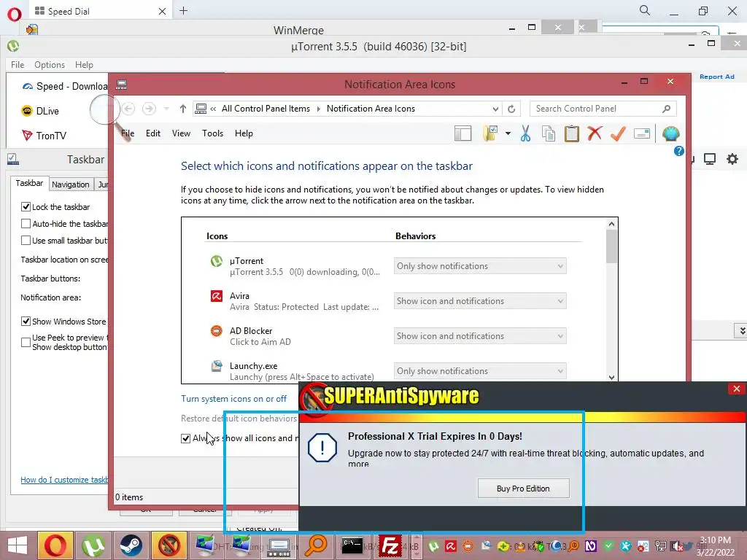Click Turn system icons on or off link
Viewport: 747px width, 560px height.
pos(233,399)
